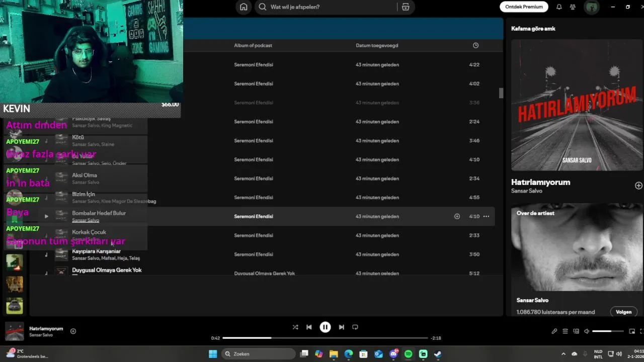644x362 pixels.
Task: Click the search magnifier icon
Action: 262,7
